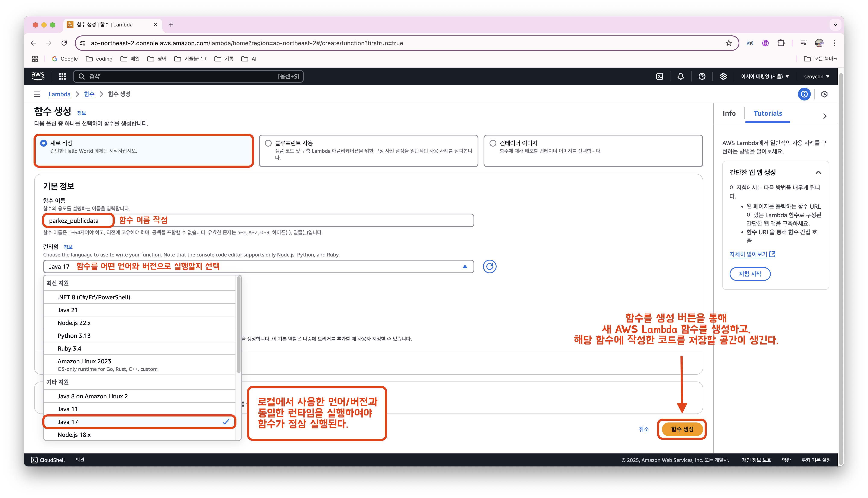Select the 컨테이너 이미지 radio option

(493, 143)
